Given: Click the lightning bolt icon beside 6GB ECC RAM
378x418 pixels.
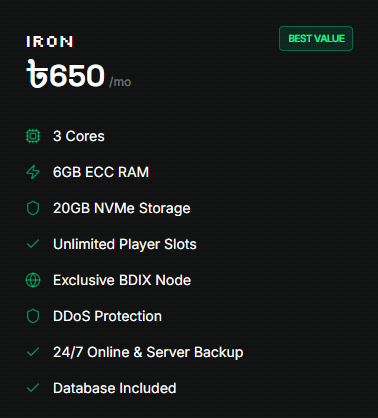Looking at the screenshot, I should (x=33, y=172).
